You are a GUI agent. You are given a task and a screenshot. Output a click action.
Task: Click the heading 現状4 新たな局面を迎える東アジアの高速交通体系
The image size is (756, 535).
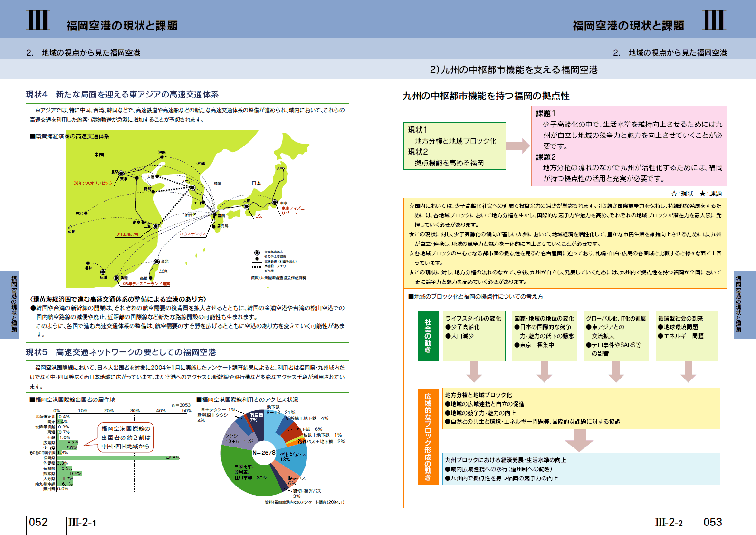tap(122, 95)
